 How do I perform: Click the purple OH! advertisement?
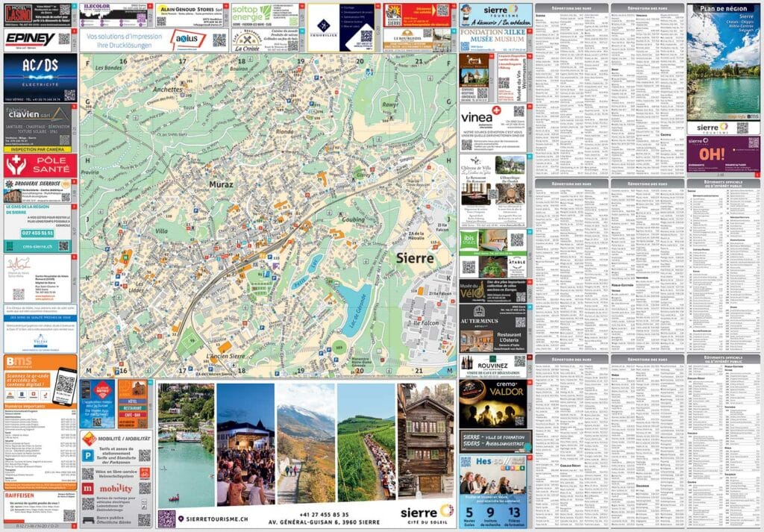click(x=723, y=155)
